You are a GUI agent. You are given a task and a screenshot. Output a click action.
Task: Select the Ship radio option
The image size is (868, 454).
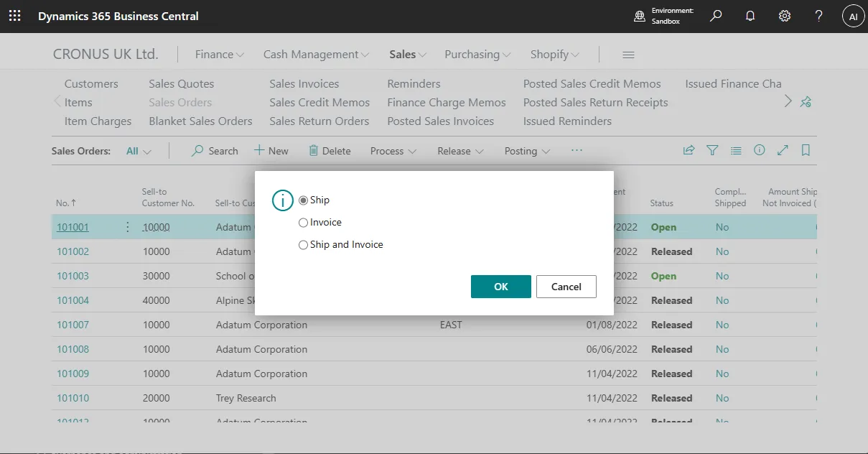pos(303,200)
